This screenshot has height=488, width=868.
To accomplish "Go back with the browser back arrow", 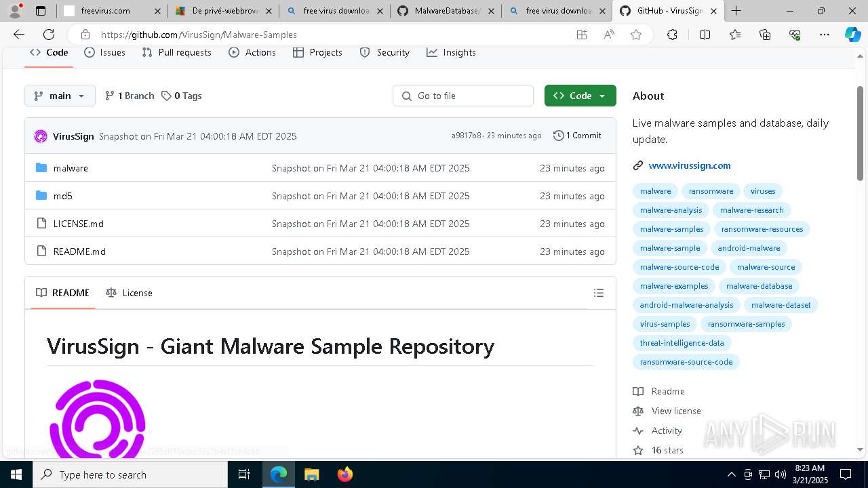I will 19,35.
